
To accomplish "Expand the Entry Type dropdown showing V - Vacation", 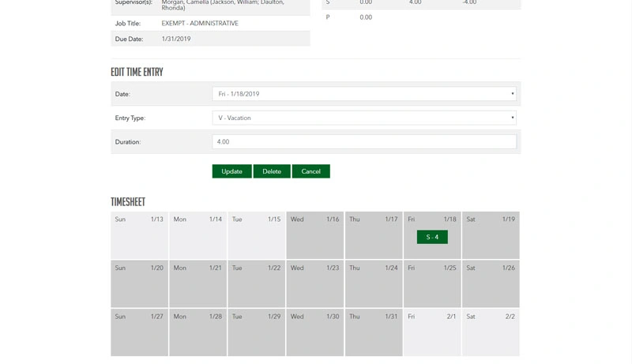I will [x=364, y=118].
